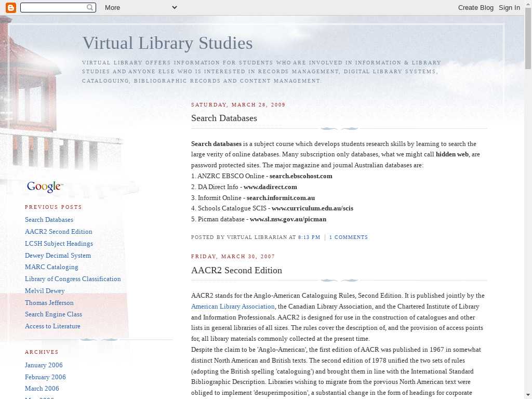Click Sign In at top right
This screenshot has height=399, width=532.
pos(509,7)
